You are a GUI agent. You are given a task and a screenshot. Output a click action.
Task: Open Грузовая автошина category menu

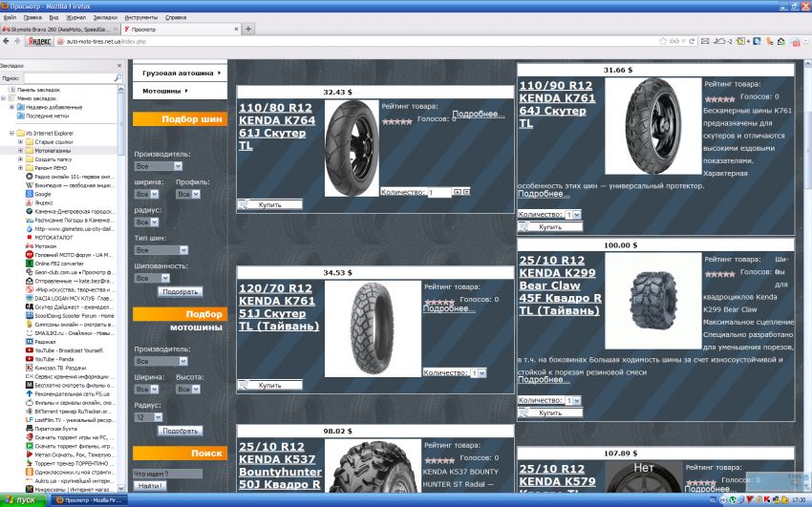point(180,73)
